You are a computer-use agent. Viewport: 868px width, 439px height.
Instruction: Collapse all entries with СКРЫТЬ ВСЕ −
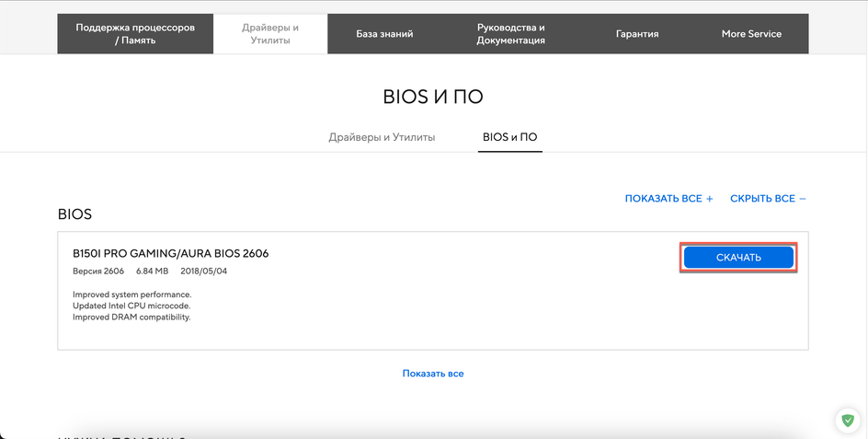click(768, 199)
